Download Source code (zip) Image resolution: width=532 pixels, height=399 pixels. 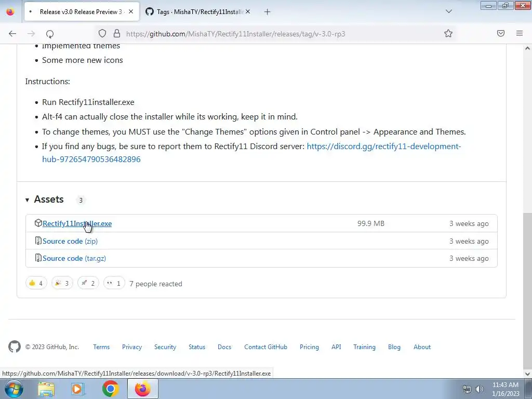[x=70, y=241]
